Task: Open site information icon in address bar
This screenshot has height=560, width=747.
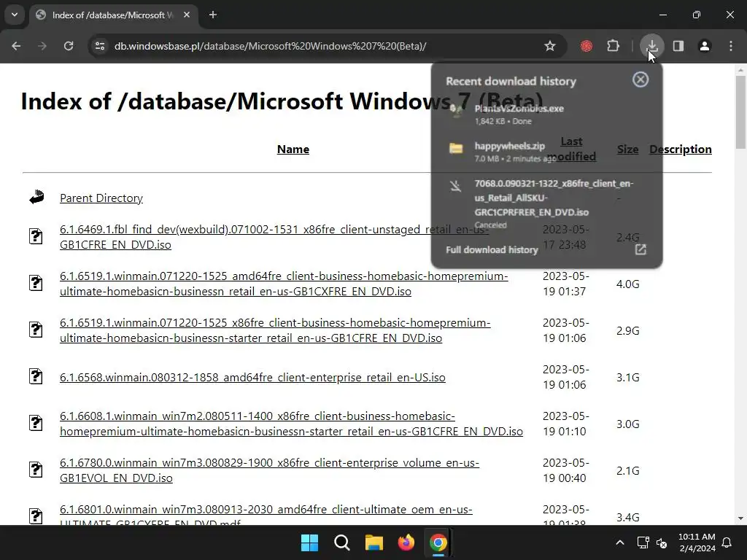Action: tap(100, 46)
